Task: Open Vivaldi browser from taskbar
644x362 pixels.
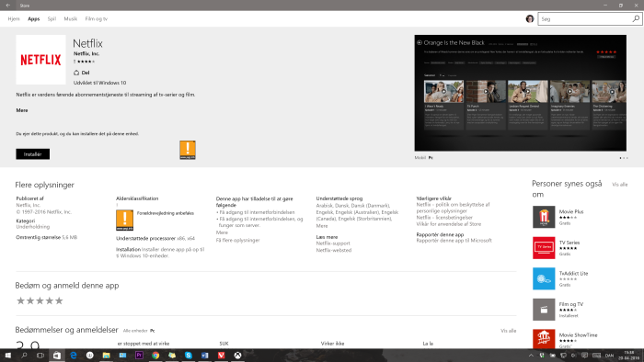Action: (221, 355)
